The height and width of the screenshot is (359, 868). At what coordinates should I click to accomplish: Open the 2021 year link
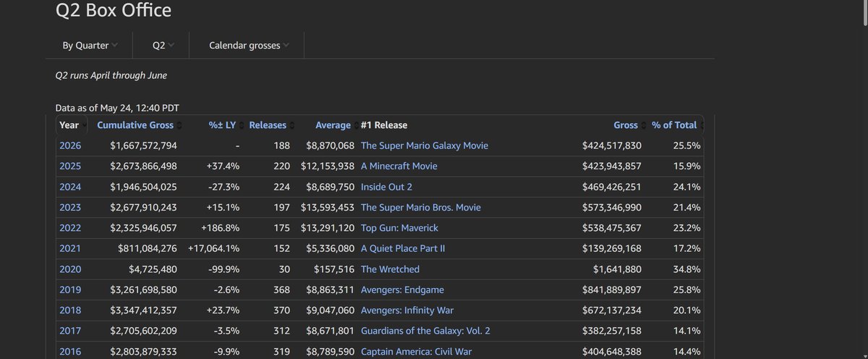tap(70, 248)
